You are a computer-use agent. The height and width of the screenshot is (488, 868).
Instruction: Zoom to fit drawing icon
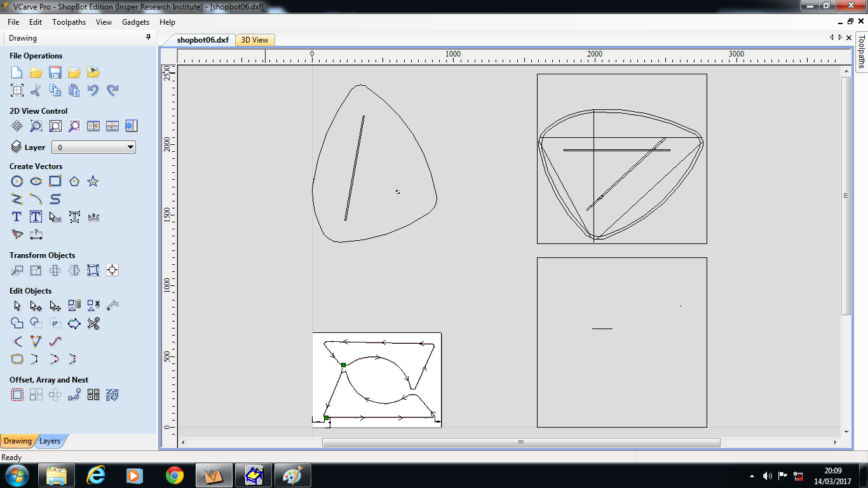click(55, 126)
